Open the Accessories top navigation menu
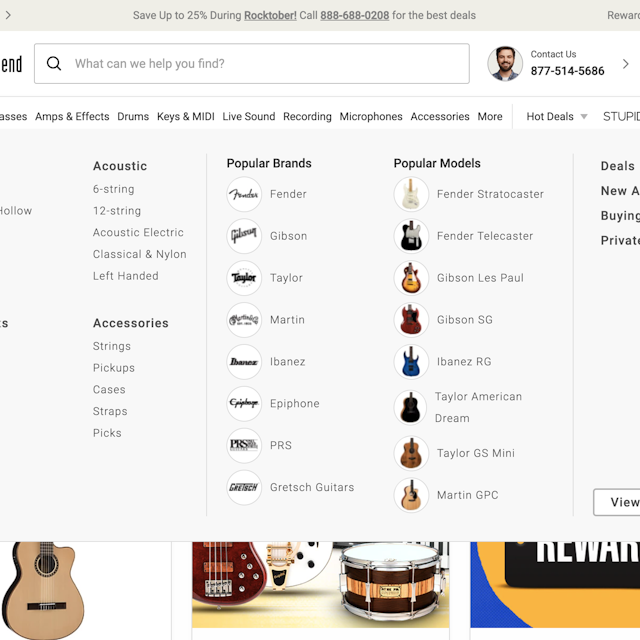Screen dimensions: 640x640 [x=440, y=116]
